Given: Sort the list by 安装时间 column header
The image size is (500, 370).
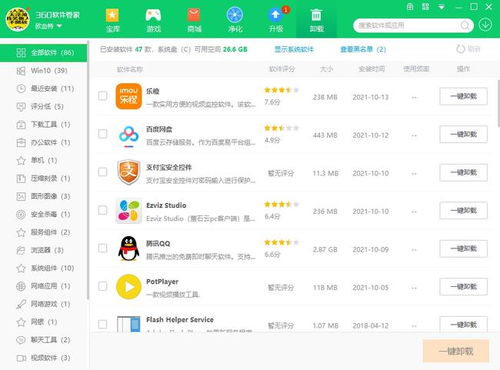Looking at the screenshot, I should coord(371,69).
